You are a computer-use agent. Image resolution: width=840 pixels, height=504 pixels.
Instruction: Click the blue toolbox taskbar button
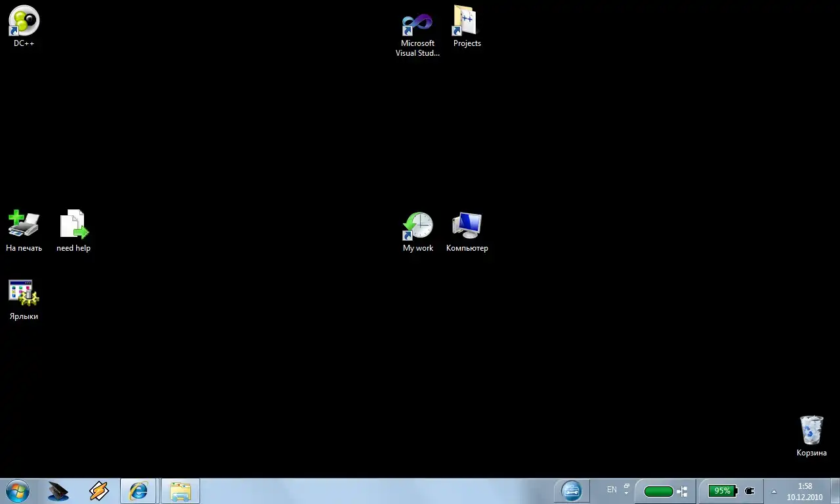pyautogui.click(x=572, y=491)
